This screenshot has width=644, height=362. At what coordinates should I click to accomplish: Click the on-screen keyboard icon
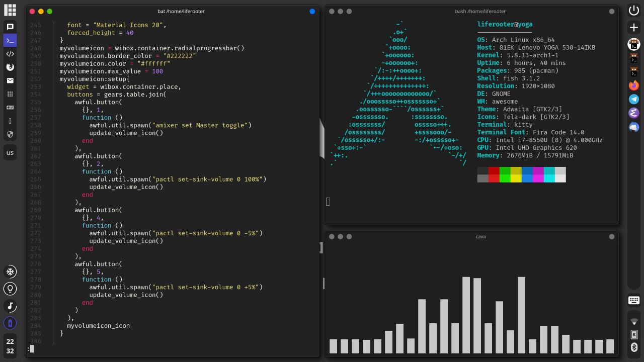634,300
